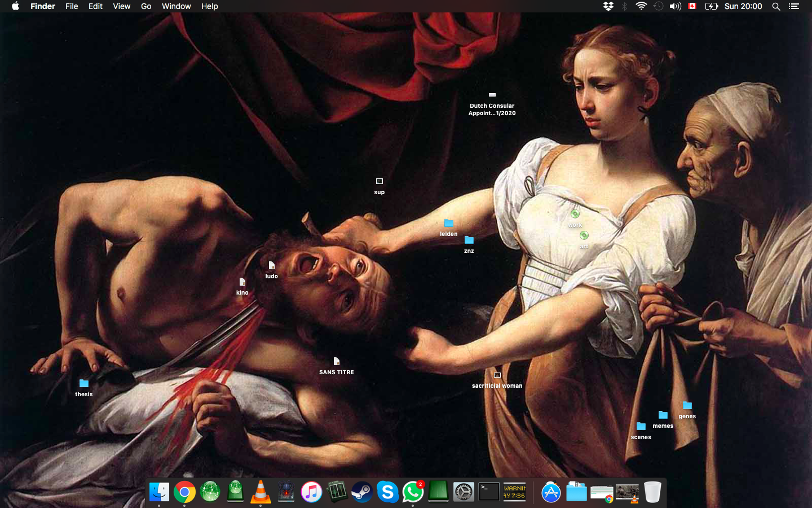Open the Trash in the dock
Image resolution: width=812 pixels, height=508 pixels.
(x=652, y=492)
